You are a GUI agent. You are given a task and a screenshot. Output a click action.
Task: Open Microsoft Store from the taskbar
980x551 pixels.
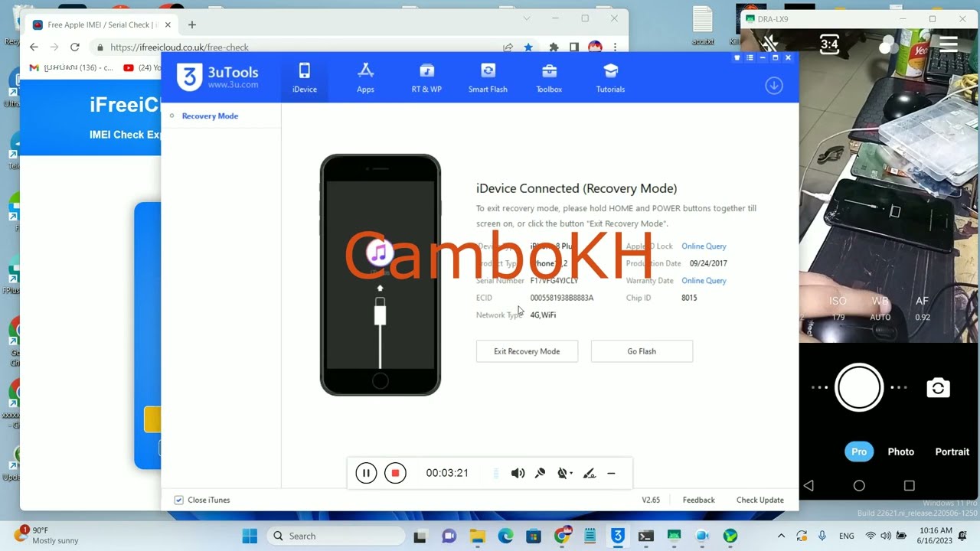click(533, 536)
